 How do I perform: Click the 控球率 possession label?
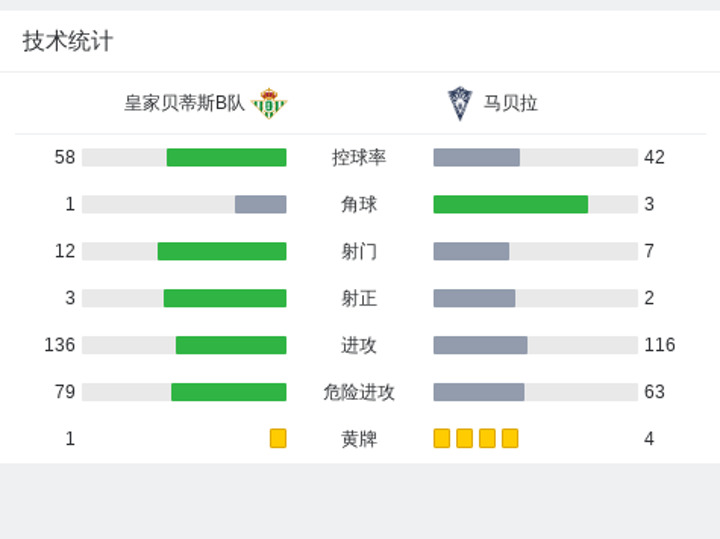359,157
